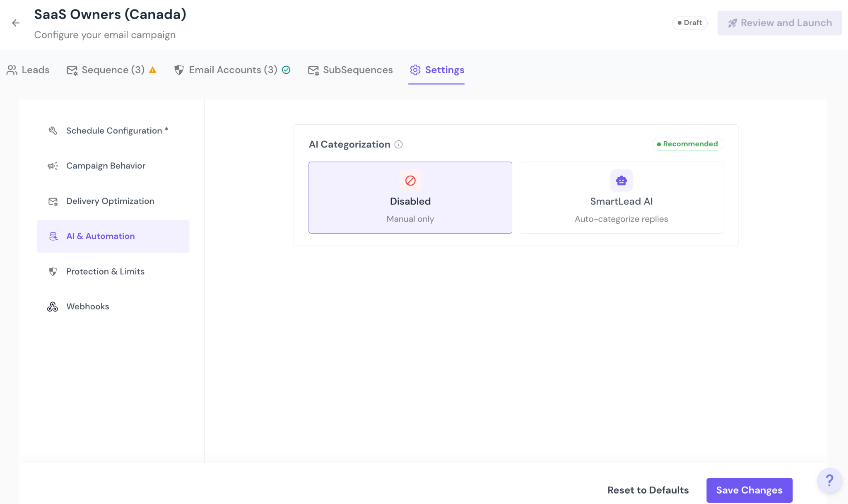Click the AI Categorization info icon

[x=398, y=145]
